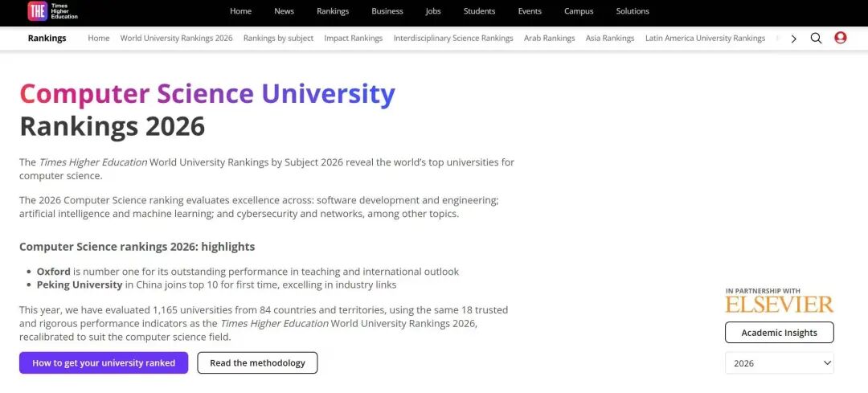Select Rankings by subject tab
Viewport: 868px width, 393px height.
point(278,39)
